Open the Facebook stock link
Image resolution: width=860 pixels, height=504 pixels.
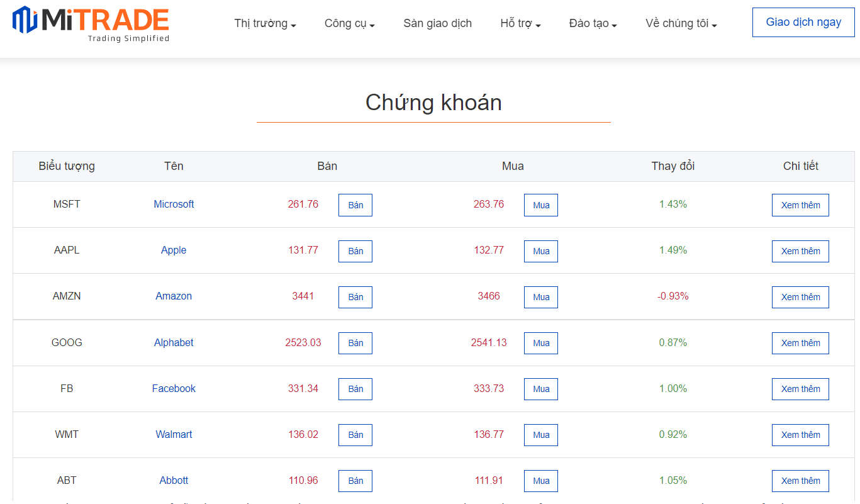point(174,388)
